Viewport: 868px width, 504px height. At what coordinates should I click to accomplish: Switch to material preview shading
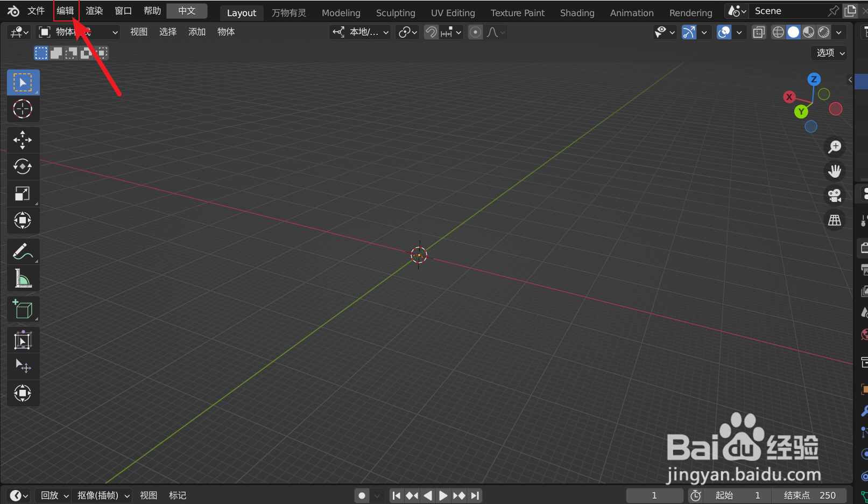pos(808,32)
